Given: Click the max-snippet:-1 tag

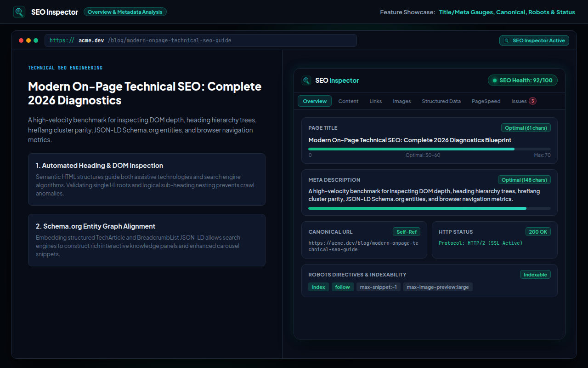Looking at the screenshot, I should coord(379,287).
